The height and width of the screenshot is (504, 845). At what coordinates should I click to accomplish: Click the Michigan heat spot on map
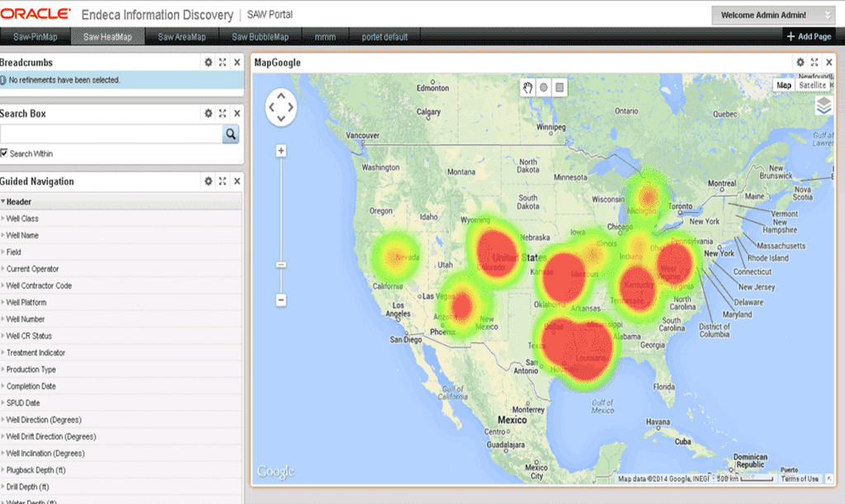[649, 196]
